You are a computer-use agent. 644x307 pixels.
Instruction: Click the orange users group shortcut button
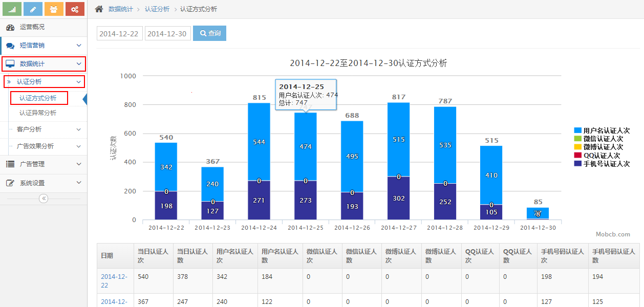tap(54, 9)
